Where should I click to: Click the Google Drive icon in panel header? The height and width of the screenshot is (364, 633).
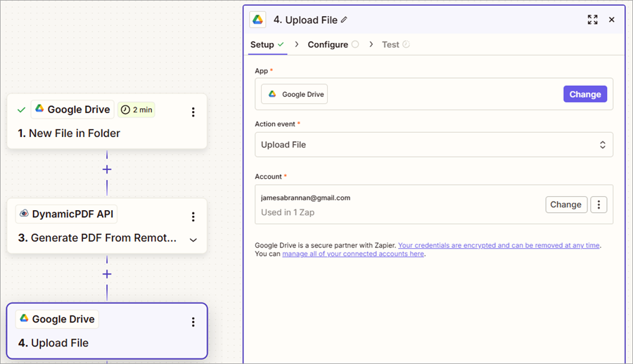[x=258, y=20]
